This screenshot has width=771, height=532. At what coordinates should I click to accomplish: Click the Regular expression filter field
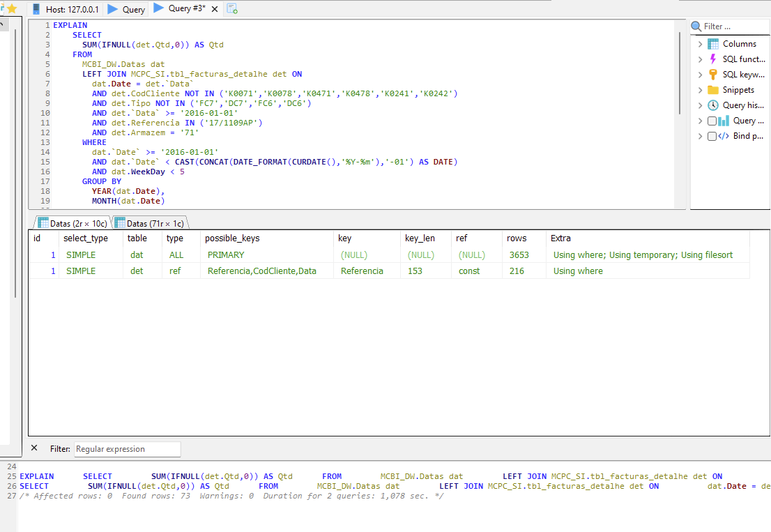pyautogui.click(x=127, y=449)
